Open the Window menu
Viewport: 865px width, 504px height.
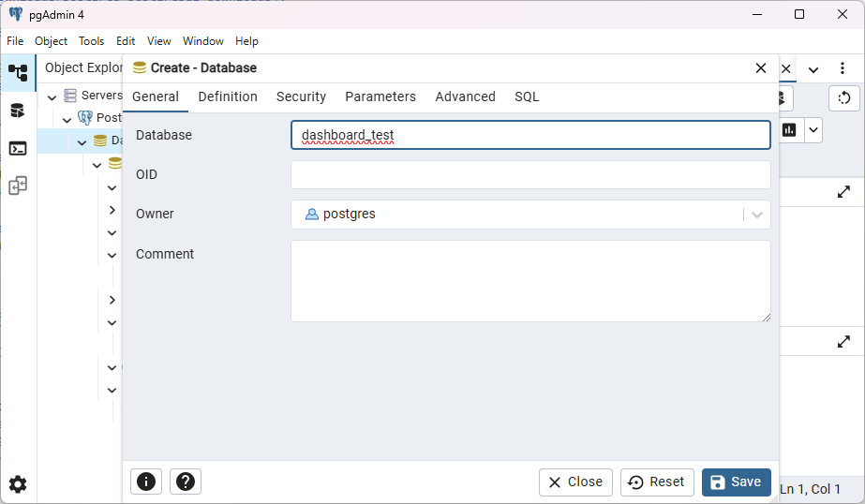coord(203,41)
